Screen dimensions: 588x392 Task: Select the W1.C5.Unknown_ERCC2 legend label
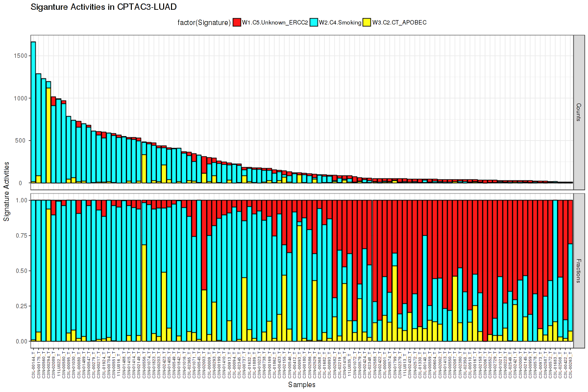tap(275, 22)
